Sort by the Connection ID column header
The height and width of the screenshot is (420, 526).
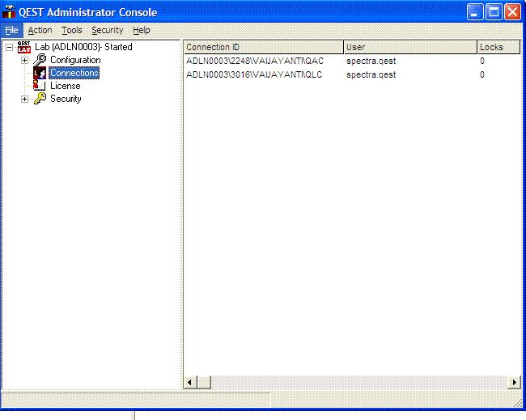pyautogui.click(x=263, y=47)
